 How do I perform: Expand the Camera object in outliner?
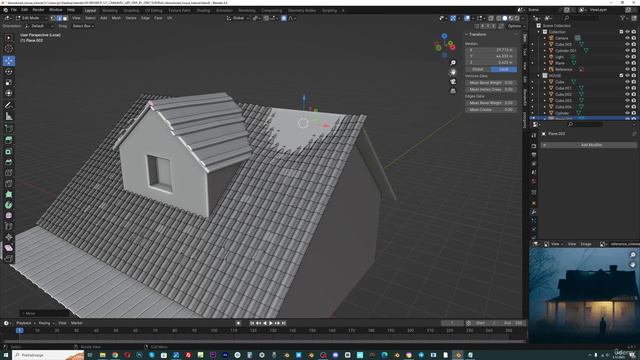point(544,38)
